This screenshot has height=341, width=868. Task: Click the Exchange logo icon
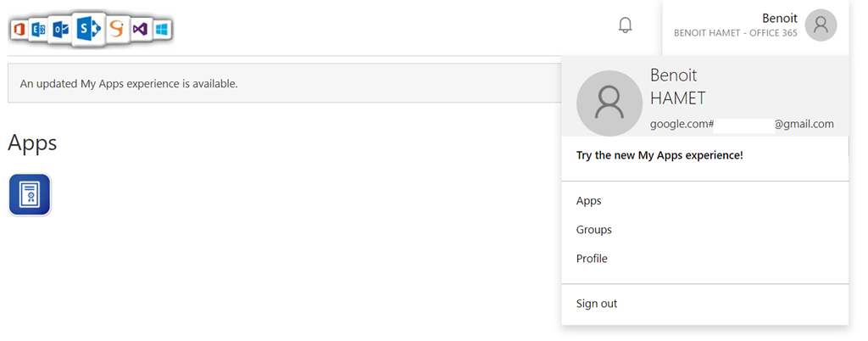coord(39,30)
